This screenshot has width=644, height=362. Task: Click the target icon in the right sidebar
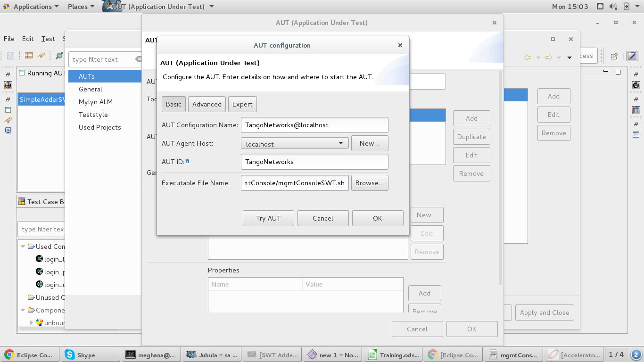636,85
